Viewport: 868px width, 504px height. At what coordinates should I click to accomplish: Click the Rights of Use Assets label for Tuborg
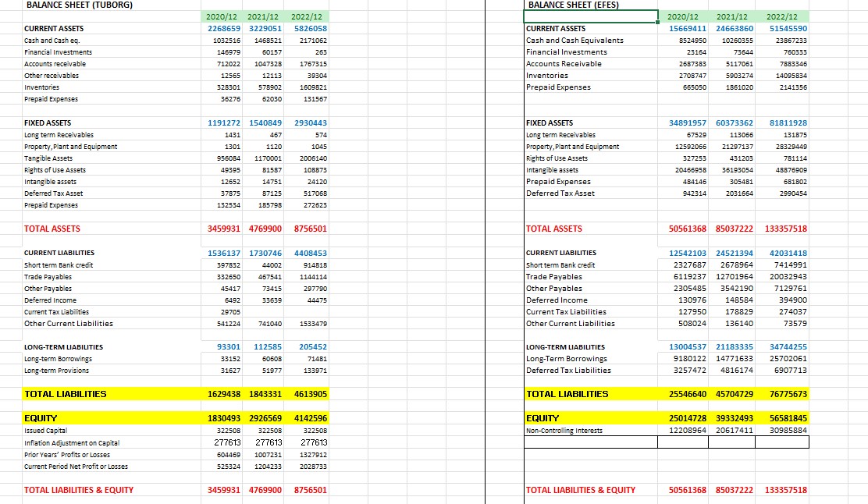pyautogui.click(x=54, y=169)
